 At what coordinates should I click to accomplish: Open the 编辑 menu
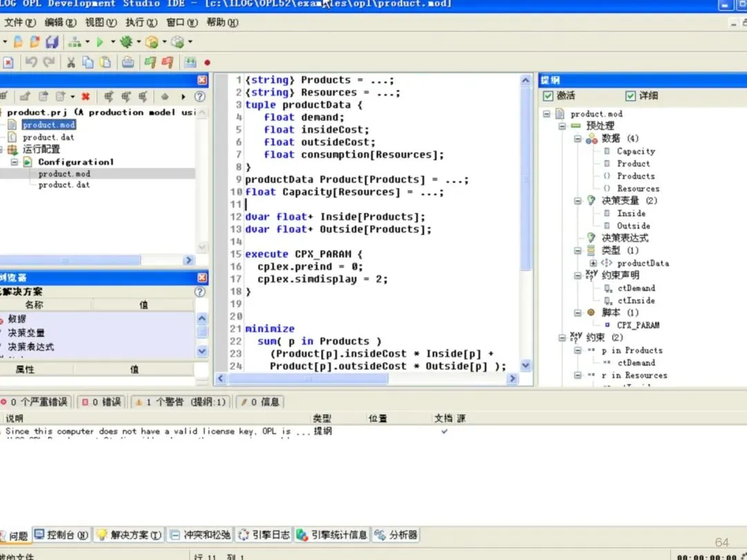pyautogui.click(x=60, y=22)
